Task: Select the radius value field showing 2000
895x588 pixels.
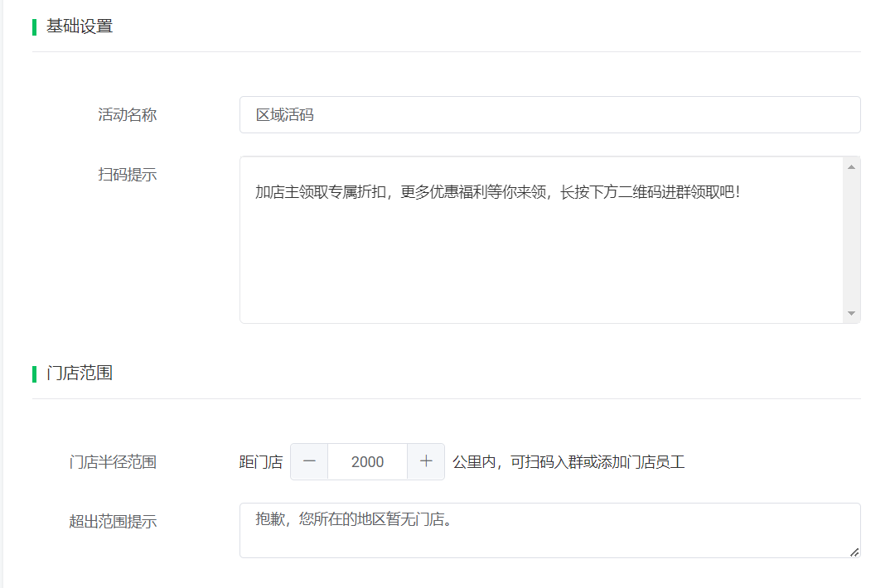Action: pyautogui.click(x=367, y=461)
